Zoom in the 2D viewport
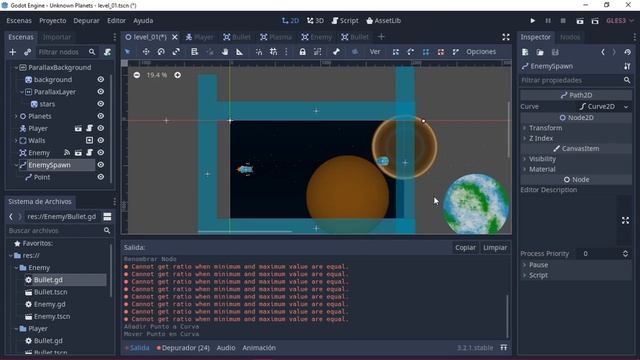640x360 pixels. pyautogui.click(x=178, y=75)
